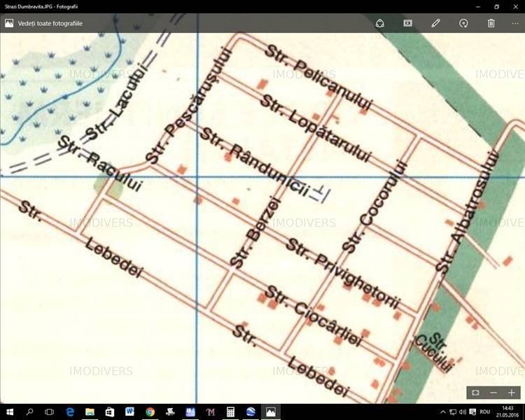Switch to Word on the taskbar
525x420 pixels.
130,412
